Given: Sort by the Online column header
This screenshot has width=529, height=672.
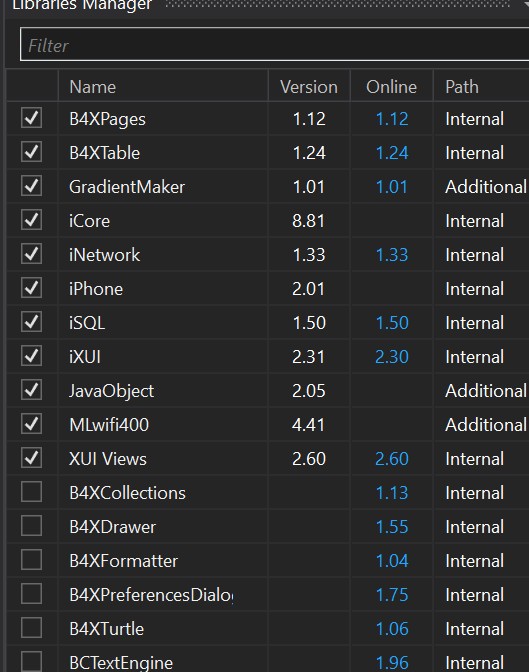Looking at the screenshot, I should coord(391,87).
